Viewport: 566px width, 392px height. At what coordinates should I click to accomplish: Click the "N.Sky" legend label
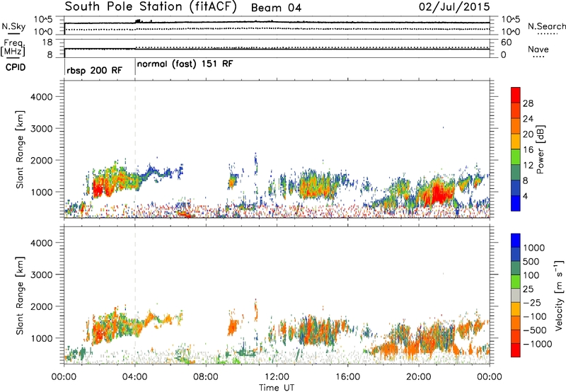tap(13, 26)
